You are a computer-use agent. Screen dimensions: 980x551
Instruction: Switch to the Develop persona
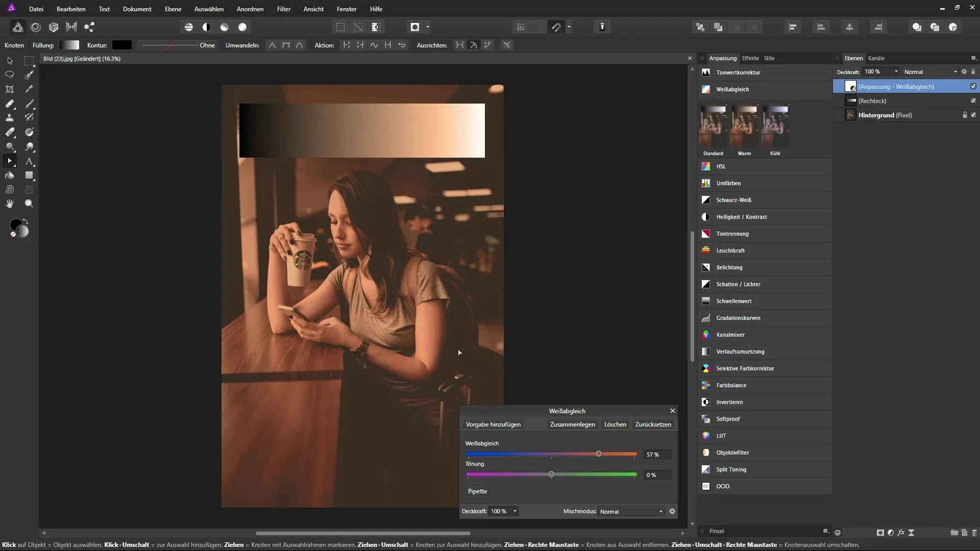54,27
